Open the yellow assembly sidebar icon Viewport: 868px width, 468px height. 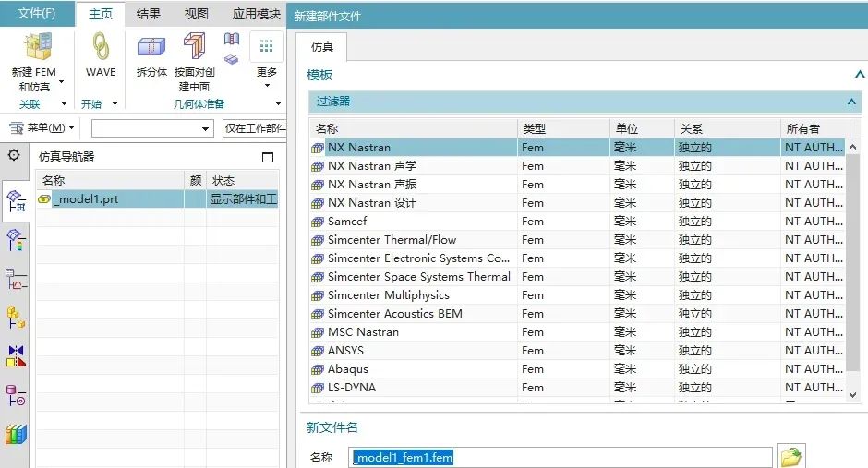16,318
